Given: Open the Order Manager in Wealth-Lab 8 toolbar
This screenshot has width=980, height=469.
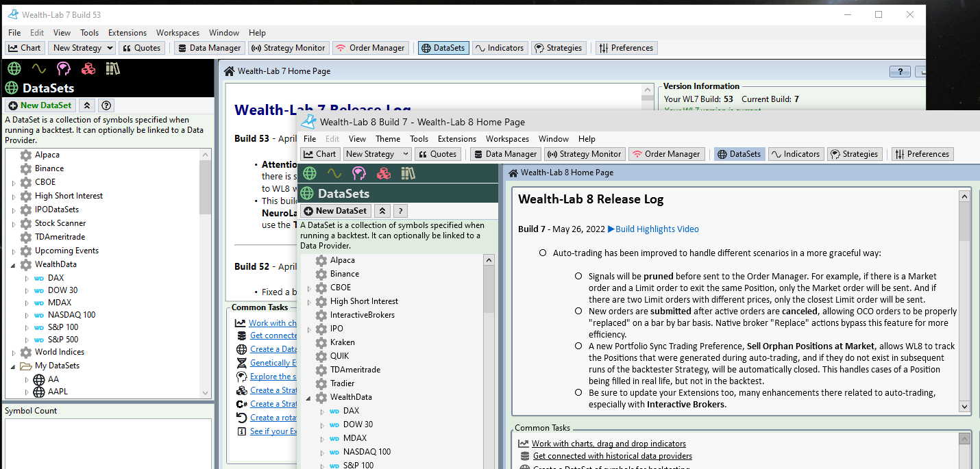Looking at the screenshot, I should [x=666, y=153].
